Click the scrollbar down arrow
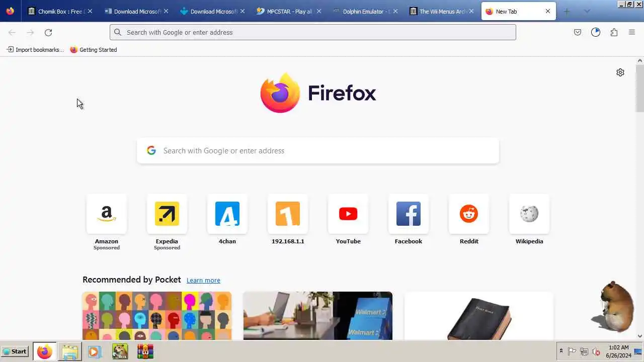 click(640, 336)
